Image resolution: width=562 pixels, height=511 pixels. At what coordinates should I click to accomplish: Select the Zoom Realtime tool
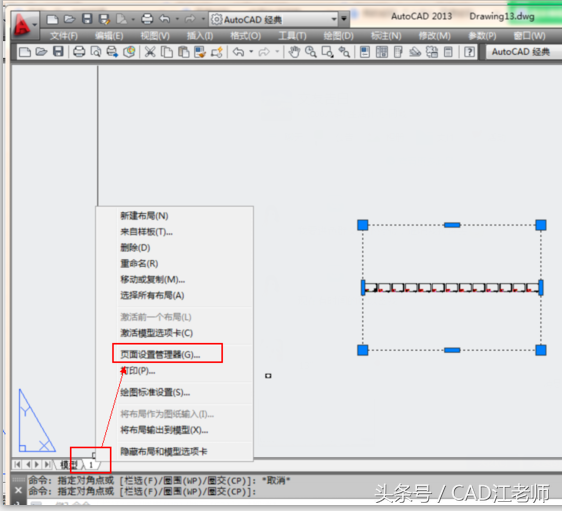[x=310, y=52]
